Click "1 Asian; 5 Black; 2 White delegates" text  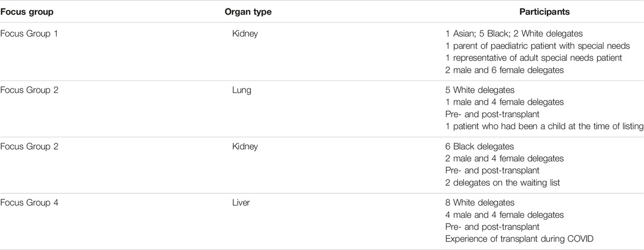(x=514, y=34)
